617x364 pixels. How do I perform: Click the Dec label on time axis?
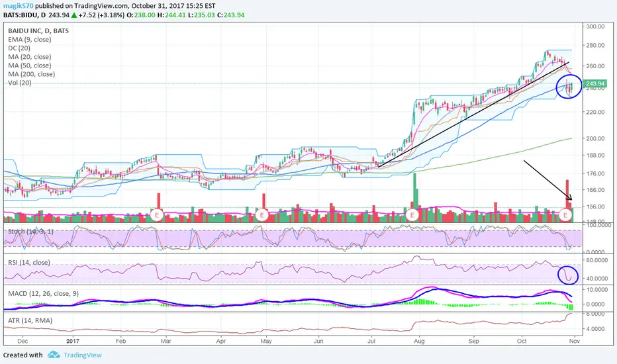23,341
